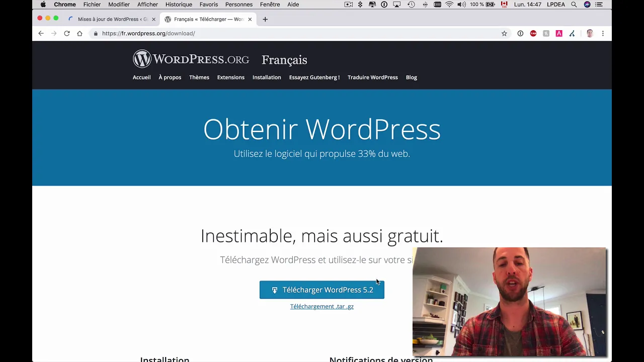
Task: Open the Chrome application menu
Action: (65, 5)
